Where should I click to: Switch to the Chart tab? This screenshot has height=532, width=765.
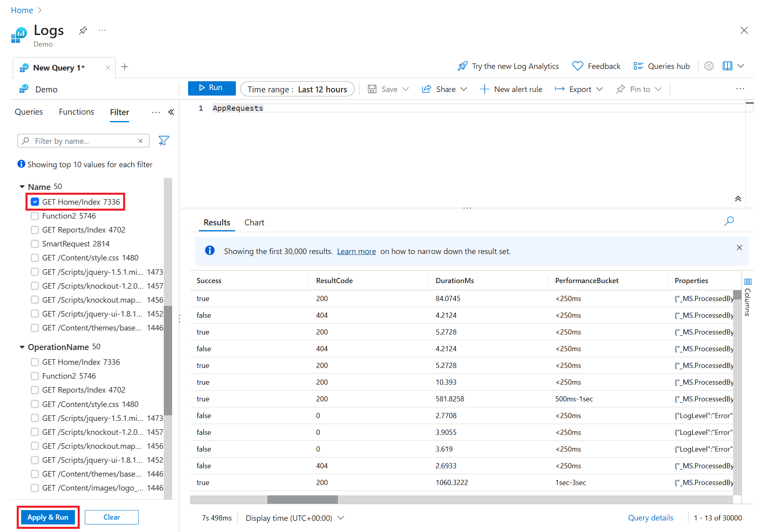pos(254,222)
